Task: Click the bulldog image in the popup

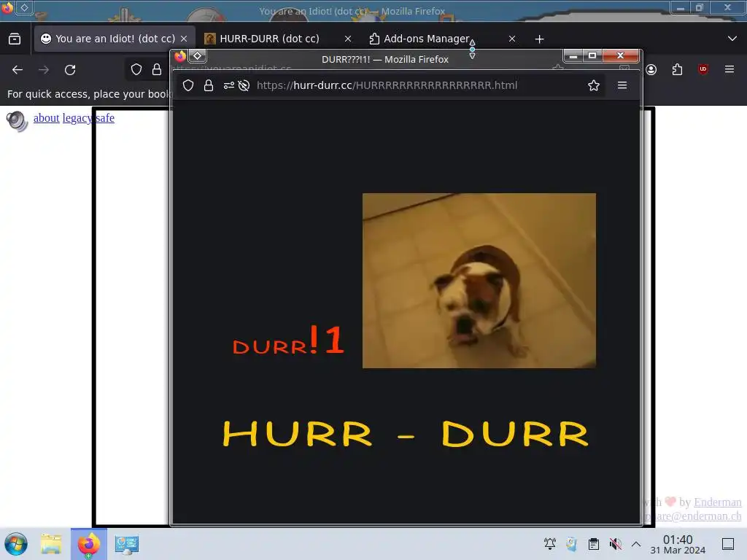Action: [x=479, y=281]
